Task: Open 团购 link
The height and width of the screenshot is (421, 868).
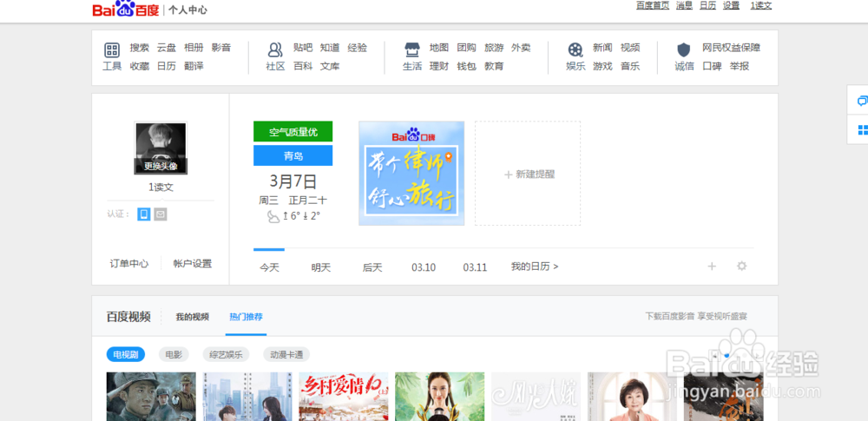Action: pos(467,48)
